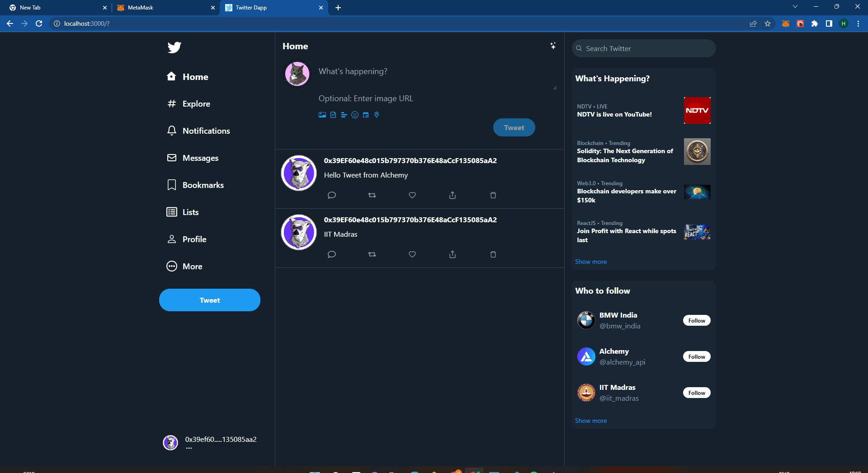This screenshot has width=868, height=473.
Task: Open the browser tab search dropdown arrow
Action: click(x=795, y=7)
